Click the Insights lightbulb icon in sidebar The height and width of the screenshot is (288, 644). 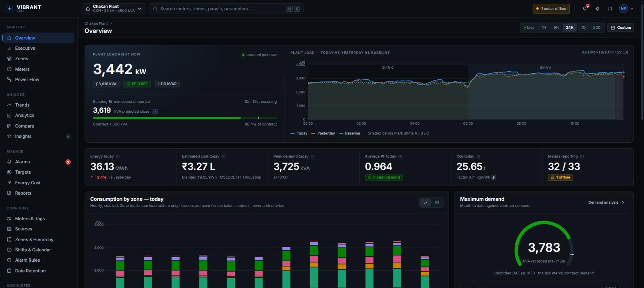coord(9,137)
